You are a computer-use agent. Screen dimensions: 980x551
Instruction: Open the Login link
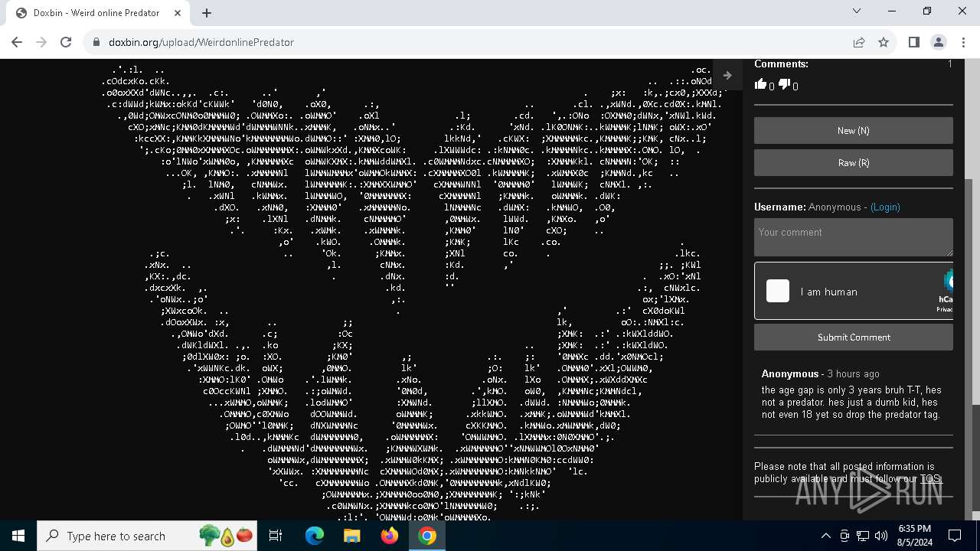885,207
